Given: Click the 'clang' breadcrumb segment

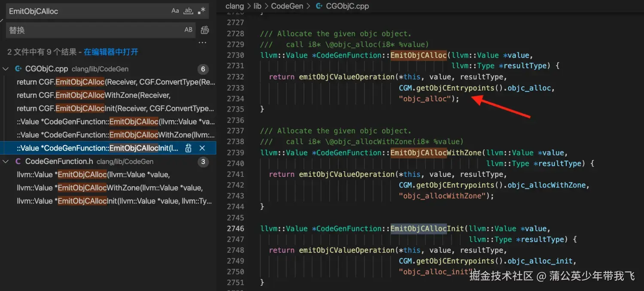Looking at the screenshot, I should tap(234, 6).
